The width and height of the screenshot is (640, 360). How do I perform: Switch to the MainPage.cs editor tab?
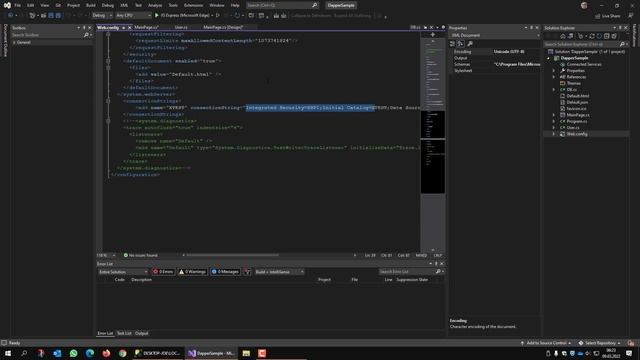(x=147, y=27)
